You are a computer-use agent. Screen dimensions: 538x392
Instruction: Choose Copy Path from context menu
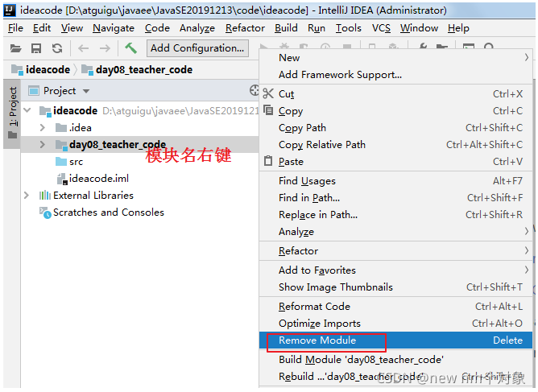click(x=395, y=128)
